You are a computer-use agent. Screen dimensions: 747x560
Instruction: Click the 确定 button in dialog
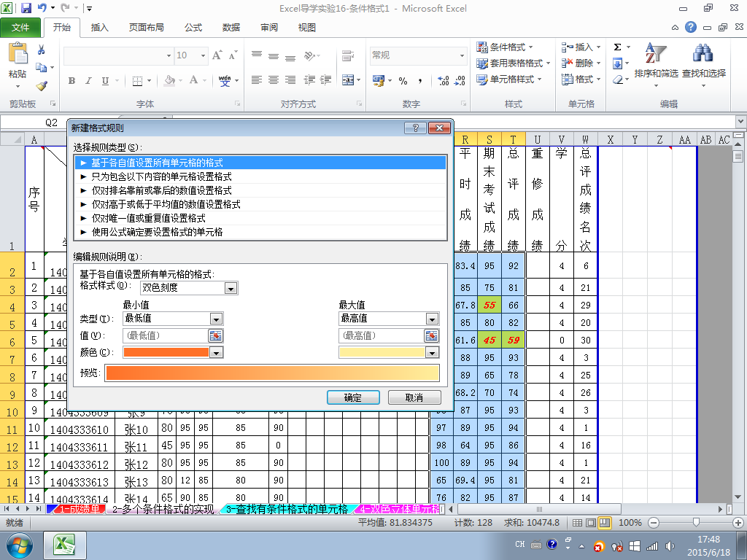tap(353, 397)
